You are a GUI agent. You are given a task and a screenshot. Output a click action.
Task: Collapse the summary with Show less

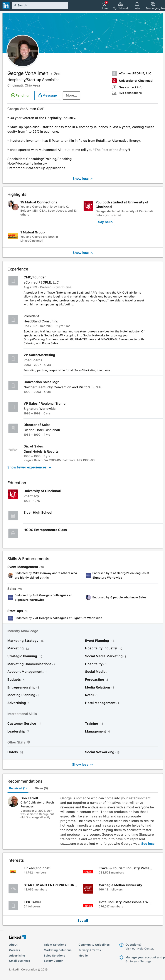coord(82,178)
